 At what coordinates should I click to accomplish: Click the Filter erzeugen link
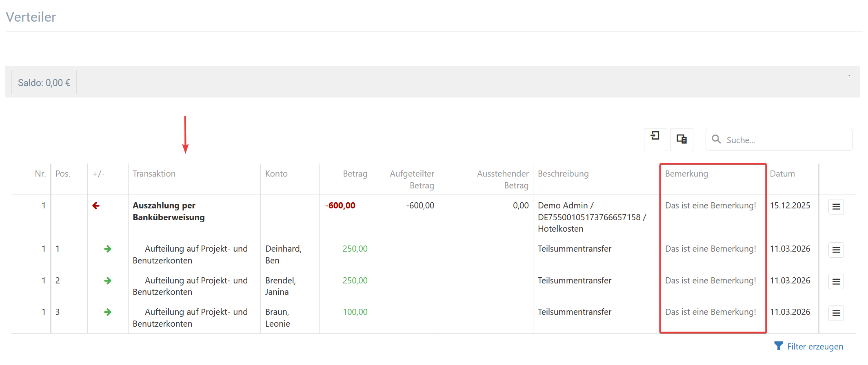point(815,347)
